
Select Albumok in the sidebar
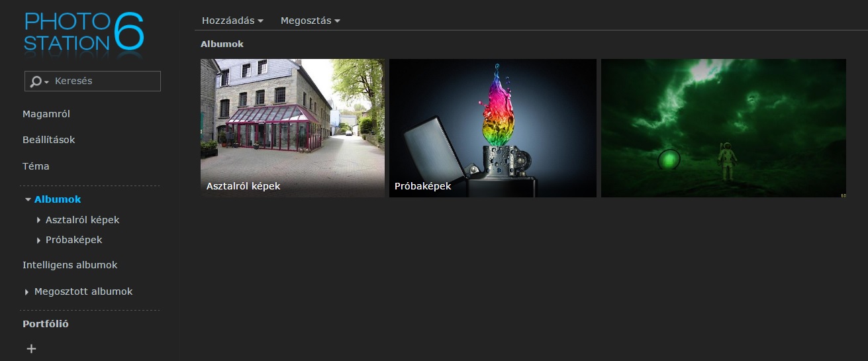pyautogui.click(x=58, y=199)
